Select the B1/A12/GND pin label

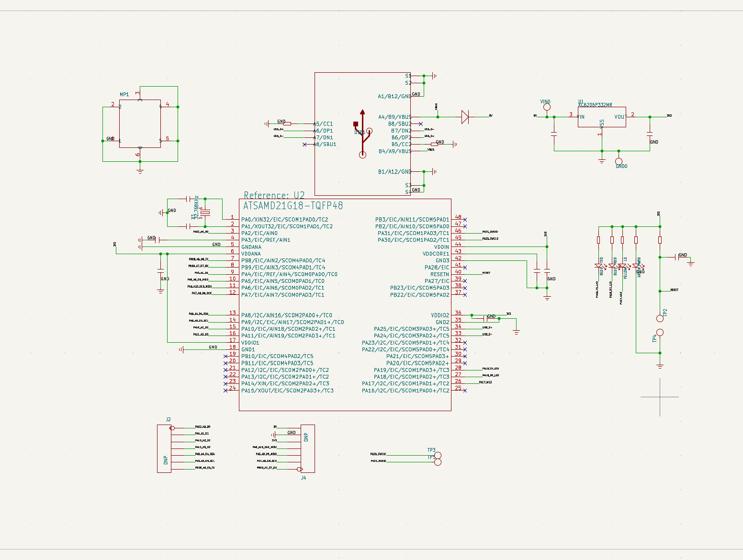pos(395,171)
